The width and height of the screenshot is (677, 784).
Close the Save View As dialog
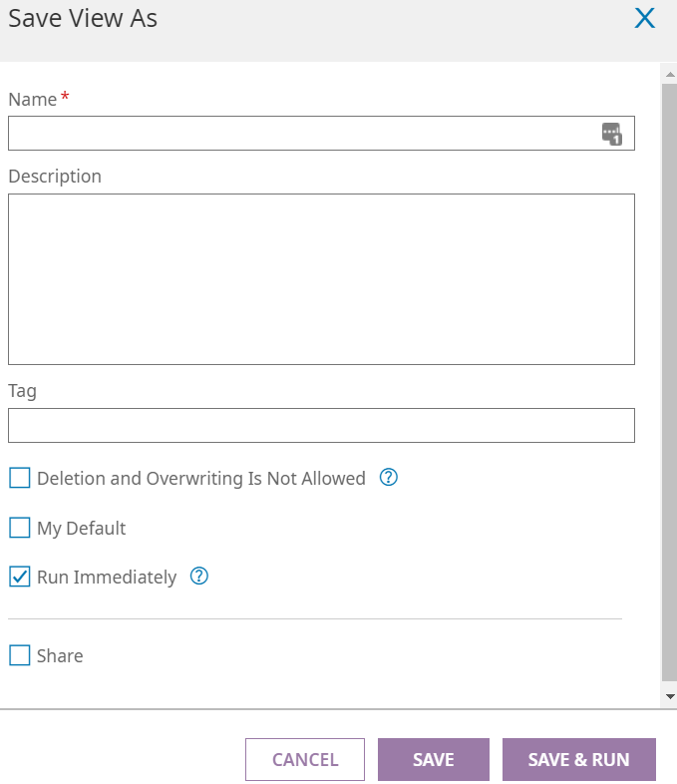[645, 18]
